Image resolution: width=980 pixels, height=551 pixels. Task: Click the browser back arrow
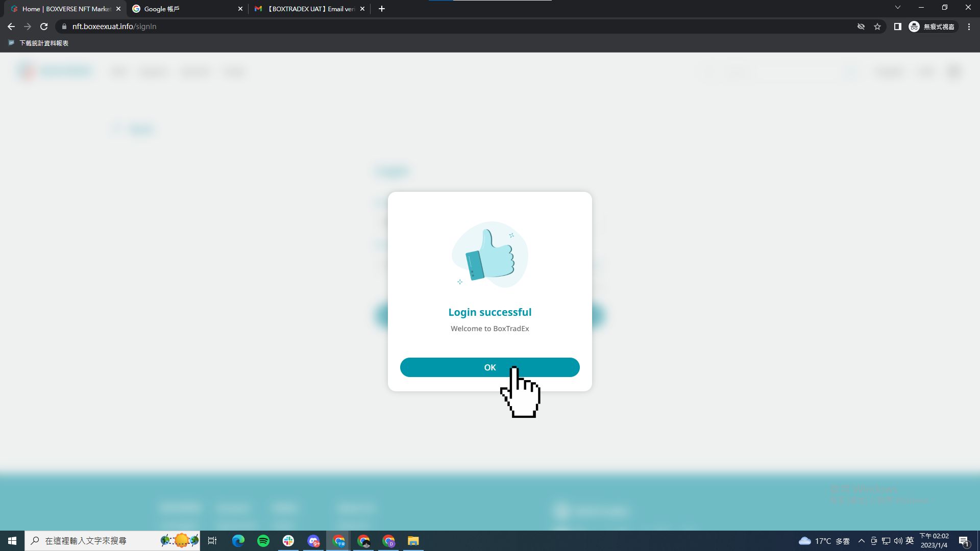(x=11, y=27)
